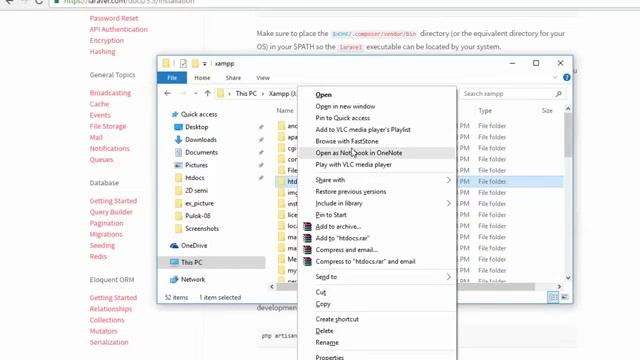Click the new folder icon in title bar

(x=195, y=63)
